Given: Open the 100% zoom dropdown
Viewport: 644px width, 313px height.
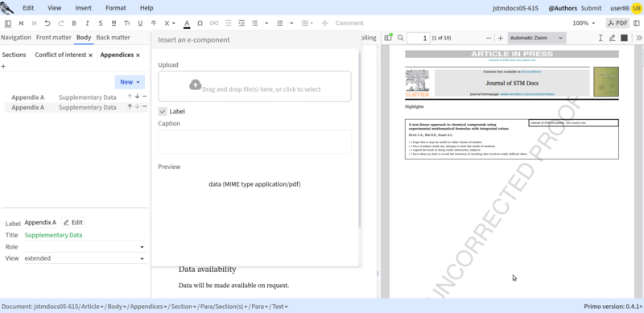Looking at the screenshot, I should (584, 23).
